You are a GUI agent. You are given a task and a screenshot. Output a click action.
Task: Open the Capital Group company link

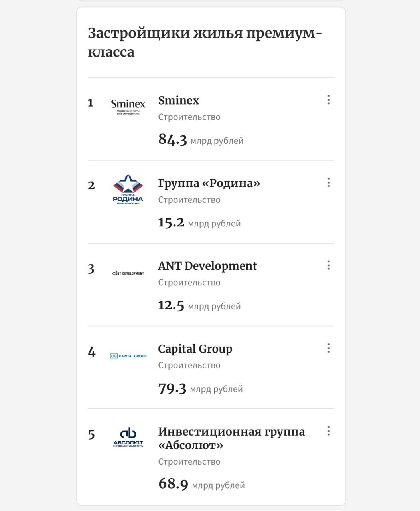195,349
